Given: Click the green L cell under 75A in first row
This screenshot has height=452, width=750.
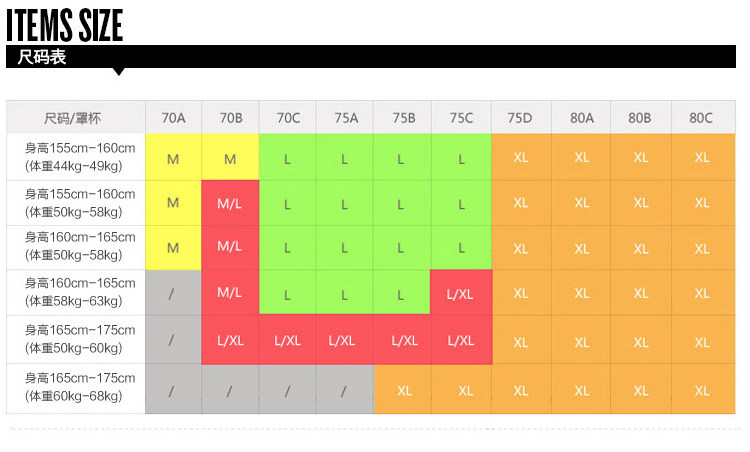Looking at the screenshot, I should pyautogui.click(x=344, y=157).
